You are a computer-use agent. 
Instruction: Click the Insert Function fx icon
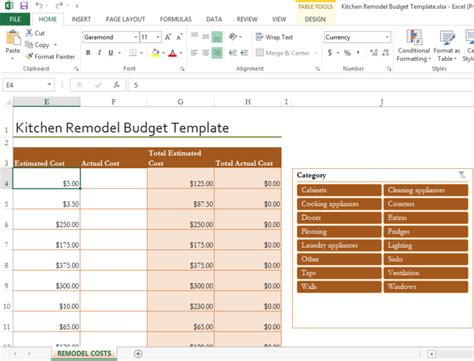[116, 85]
